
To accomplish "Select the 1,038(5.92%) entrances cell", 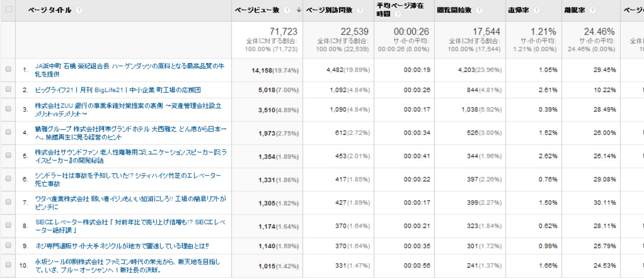I will point(481,110).
